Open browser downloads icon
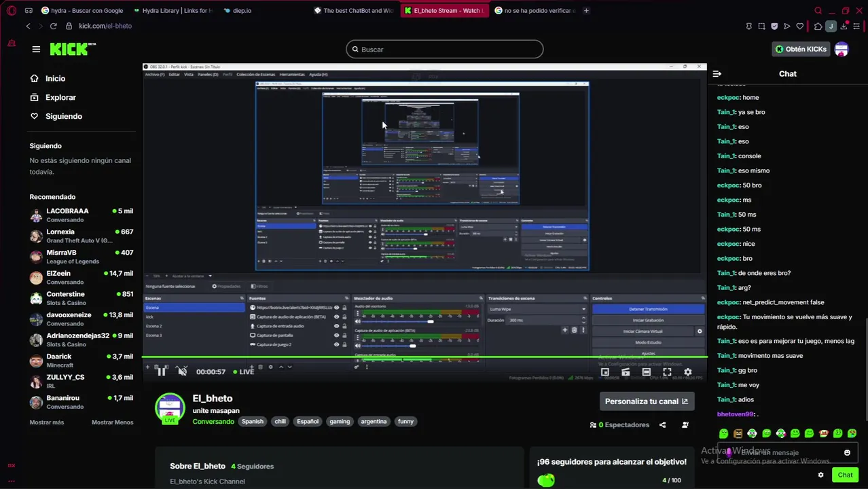This screenshot has height=489, width=868. pyautogui.click(x=844, y=26)
